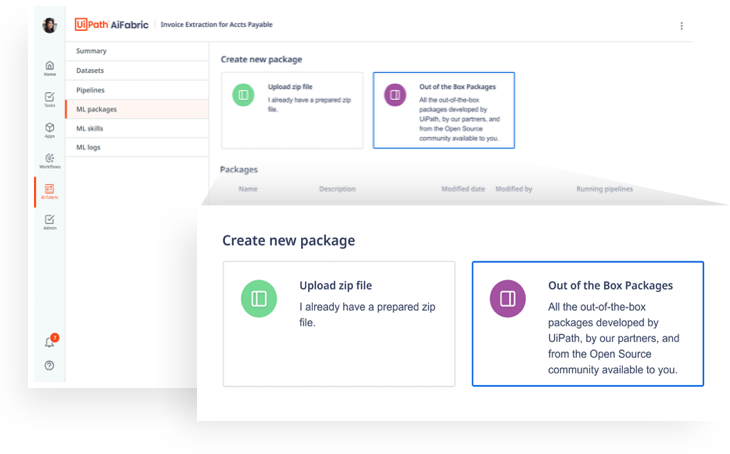The image size is (730, 454).
Task: Open the ML logs menu item
Action: (137, 147)
